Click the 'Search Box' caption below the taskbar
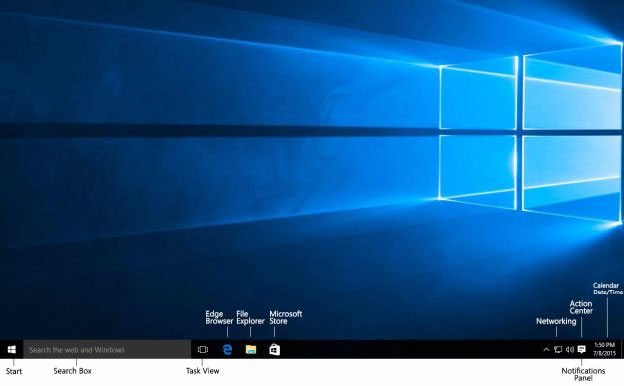 pos(72,371)
